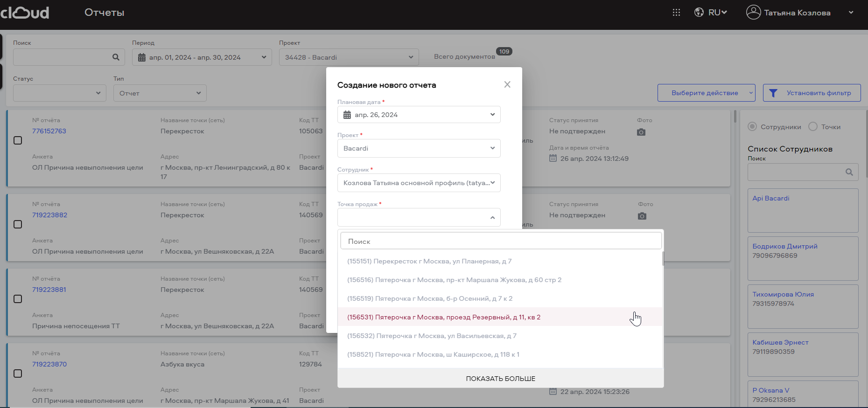Image resolution: width=868 pixels, height=408 pixels.
Task: Click magnifier icon in Список Сотрудников search
Action: (x=849, y=172)
